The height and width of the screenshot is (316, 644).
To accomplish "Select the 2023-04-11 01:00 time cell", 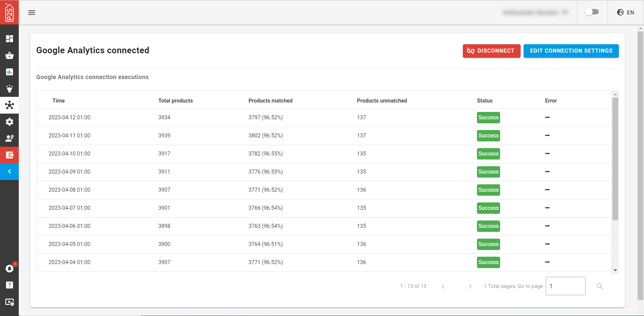I will [x=69, y=136].
